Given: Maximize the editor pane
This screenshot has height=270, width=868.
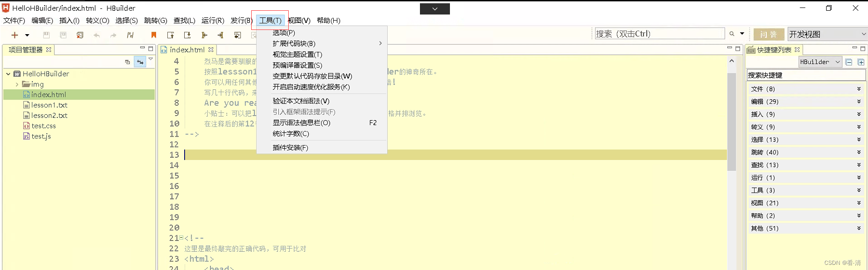Looking at the screenshot, I should pos(738,49).
